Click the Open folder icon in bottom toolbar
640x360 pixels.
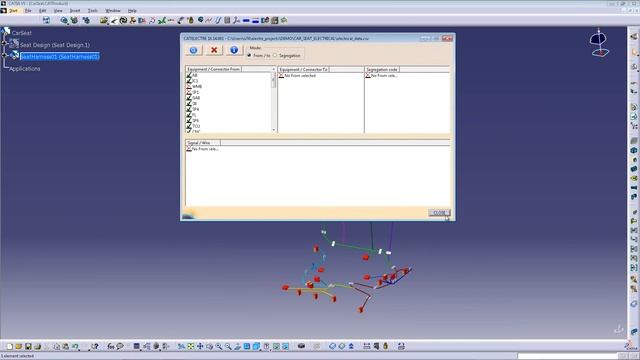tap(19, 347)
